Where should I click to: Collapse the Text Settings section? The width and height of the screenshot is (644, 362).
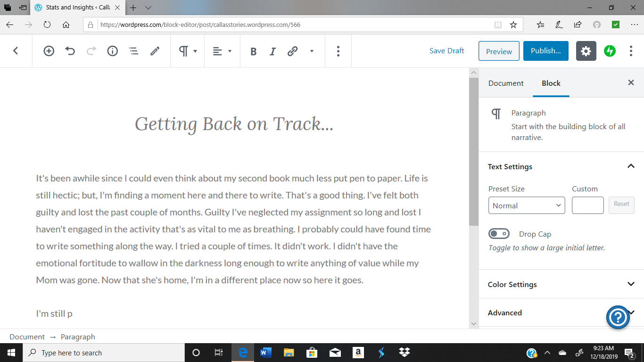pyautogui.click(x=631, y=166)
